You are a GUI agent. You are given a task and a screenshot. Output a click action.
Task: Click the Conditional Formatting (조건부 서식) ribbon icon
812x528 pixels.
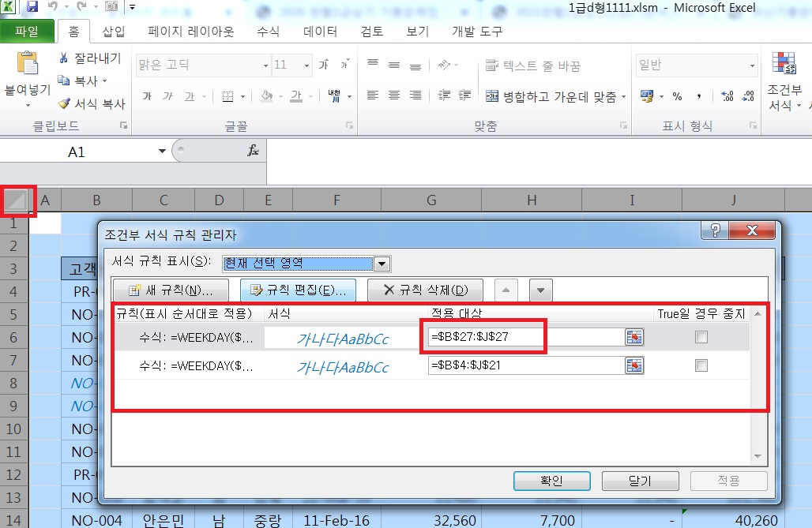pyautogui.click(x=784, y=66)
